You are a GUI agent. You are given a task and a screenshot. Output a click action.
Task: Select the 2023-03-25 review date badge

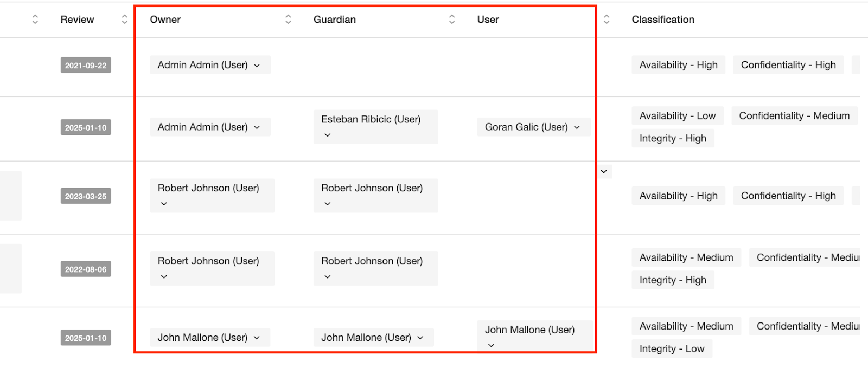pyautogui.click(x=86, y=196)
